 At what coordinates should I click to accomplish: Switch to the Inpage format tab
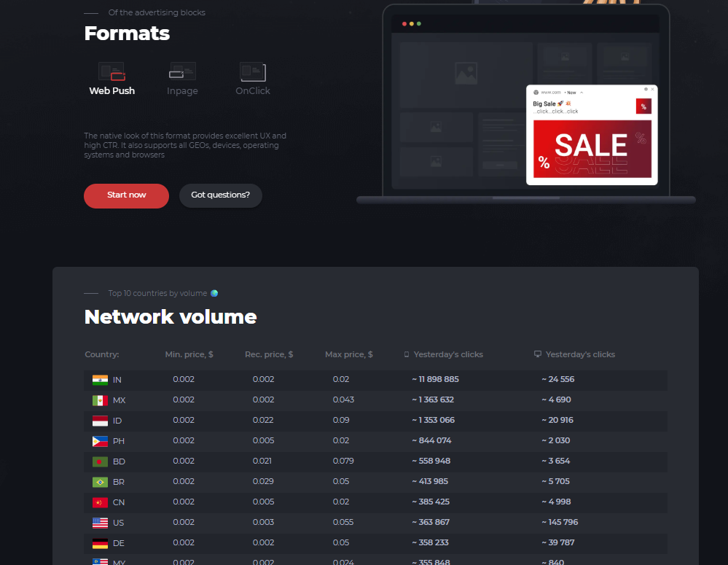coord(182,91)
